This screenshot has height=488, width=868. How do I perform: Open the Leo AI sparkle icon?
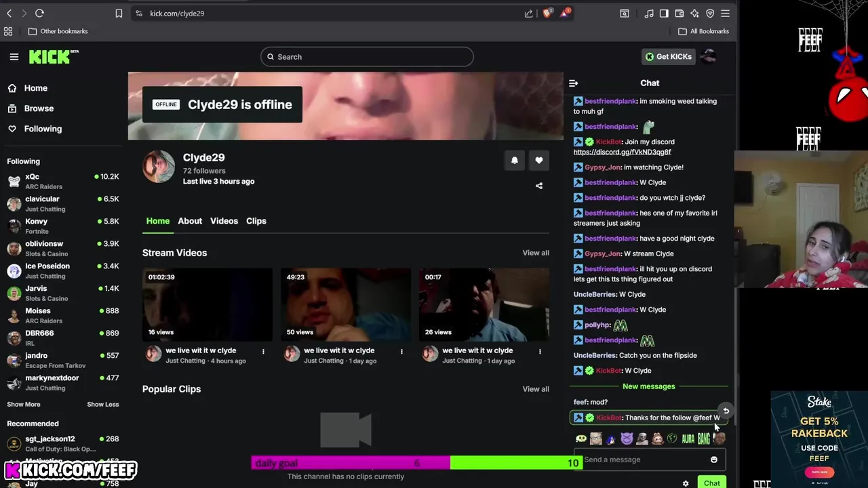tap(694, 13)
